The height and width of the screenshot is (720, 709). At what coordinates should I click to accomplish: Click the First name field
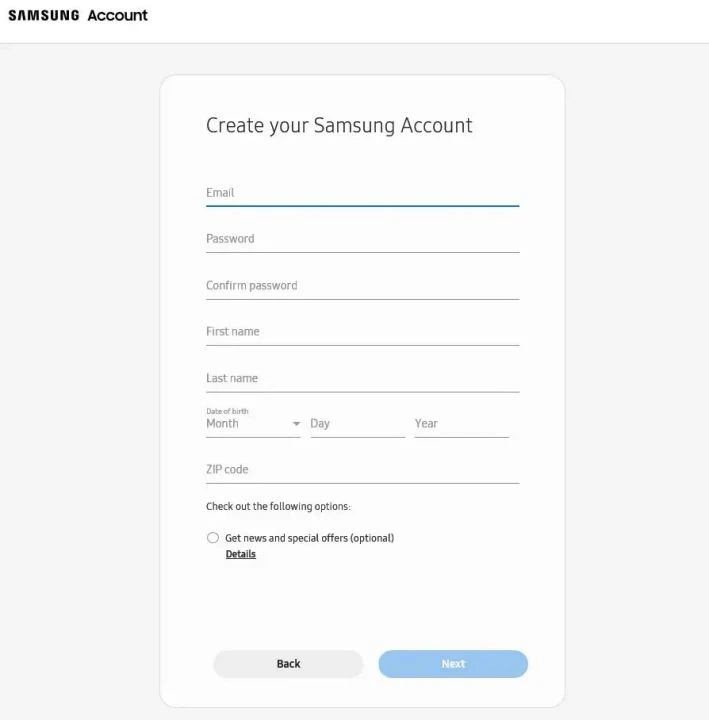[362, 332]
